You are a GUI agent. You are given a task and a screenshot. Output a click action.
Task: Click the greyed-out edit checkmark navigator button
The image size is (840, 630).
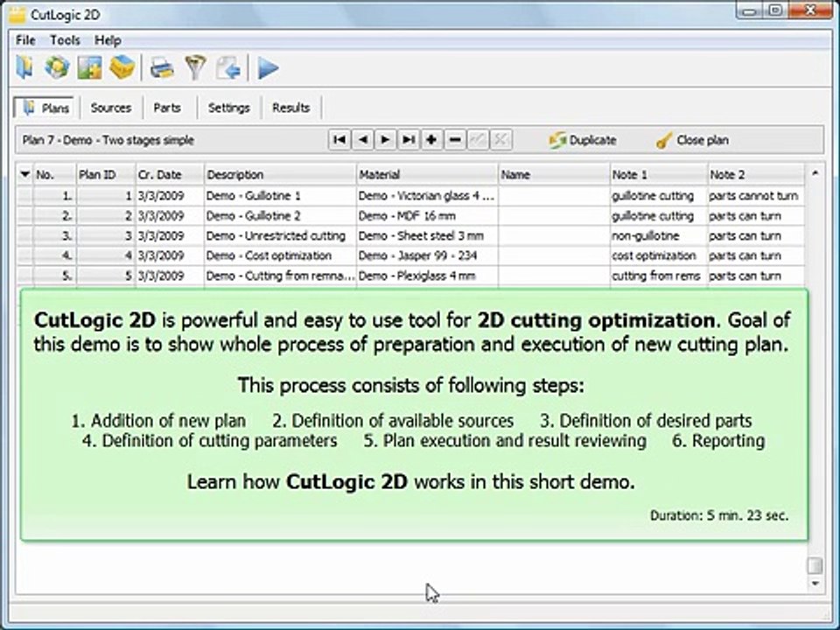pyautogui.click(x=478, y=140)
